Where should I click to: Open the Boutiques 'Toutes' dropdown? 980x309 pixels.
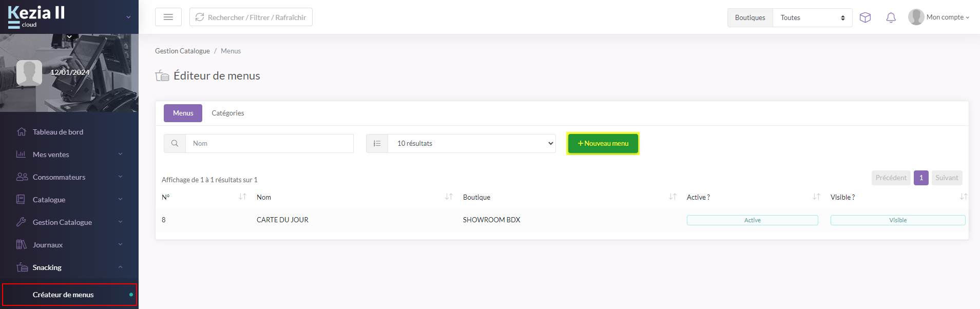(812, 17)
